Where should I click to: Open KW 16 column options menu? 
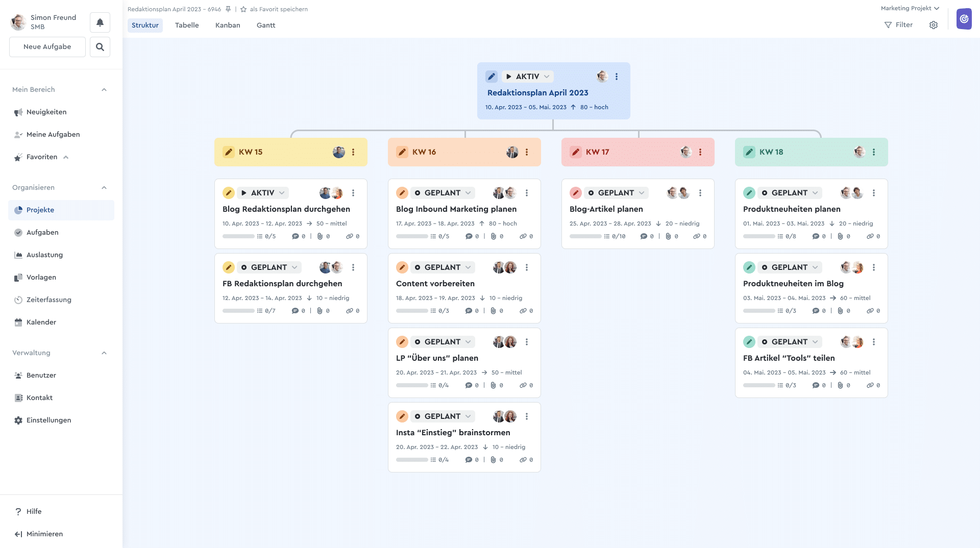pos(527,152)
